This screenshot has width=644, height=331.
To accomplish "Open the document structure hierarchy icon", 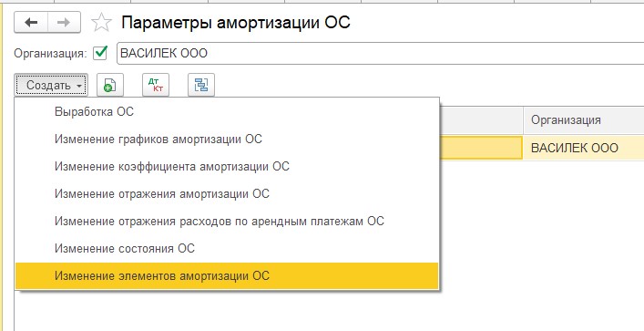I will click(x=201, y=85).
